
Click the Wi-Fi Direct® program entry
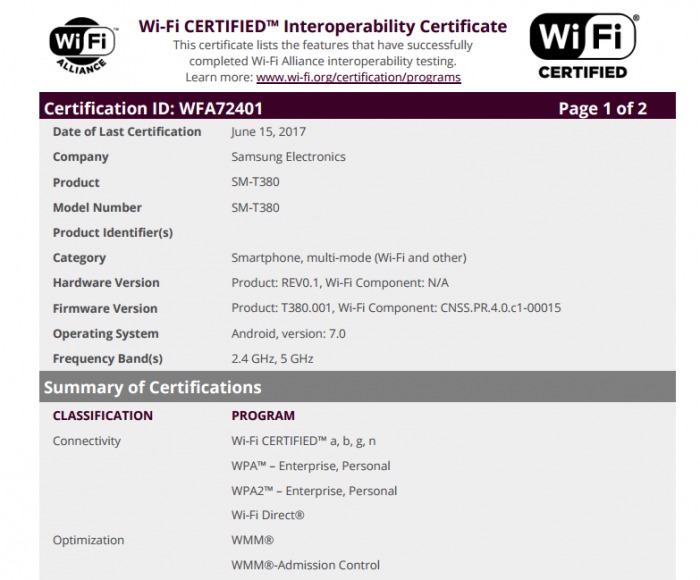(268, 515)
